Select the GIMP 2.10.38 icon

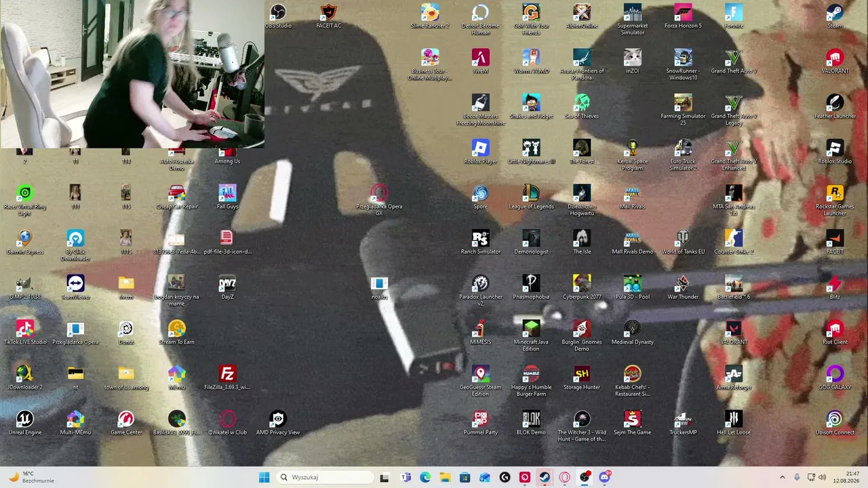(25, 287)
